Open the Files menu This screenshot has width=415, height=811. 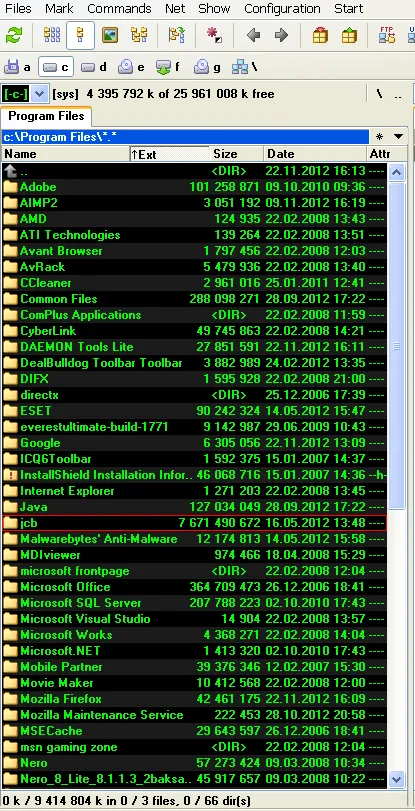point(18,9)
